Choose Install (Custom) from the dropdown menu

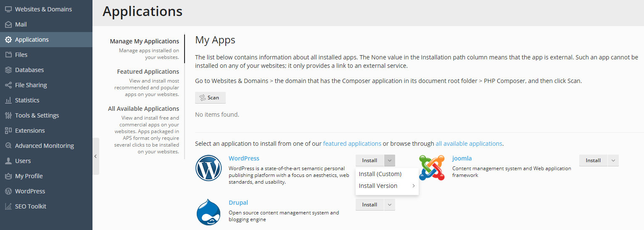pyautogui.click(x=380, y=174)
